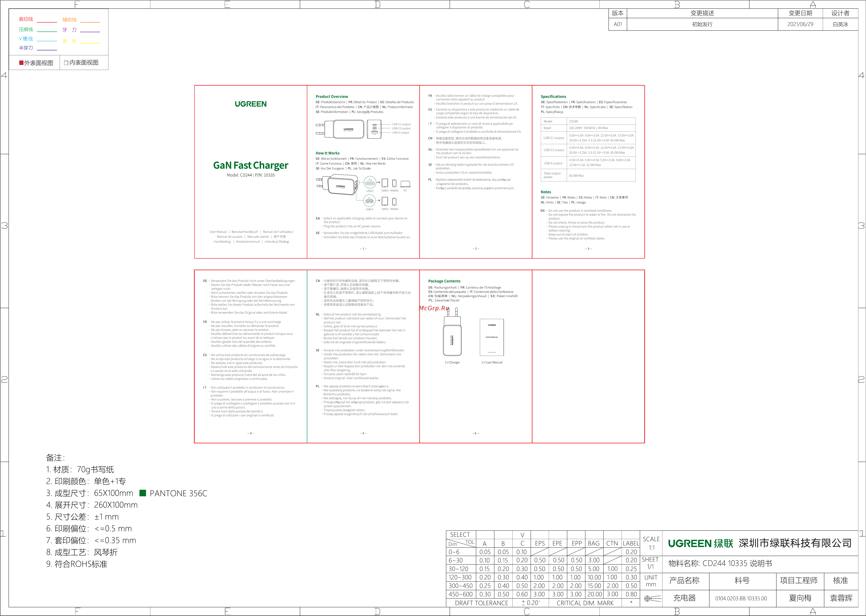Screen dimensions: 866x616
Task: Click the '深圳市绿联科技有限公司' company name
Action: click(795, 543)
